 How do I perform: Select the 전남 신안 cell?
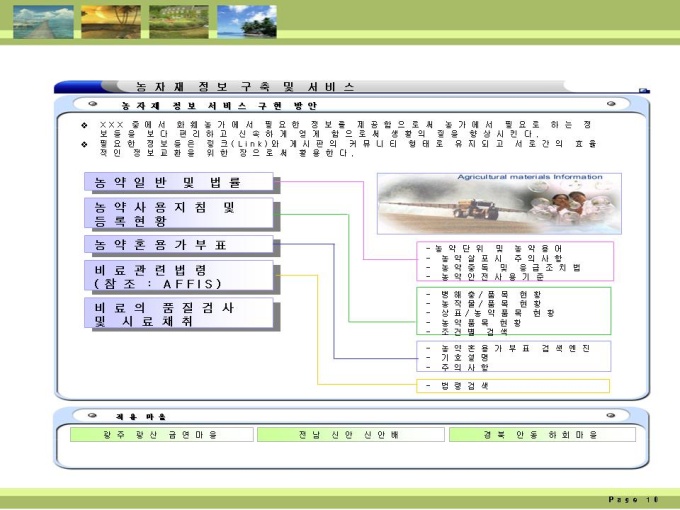[351, 435]
